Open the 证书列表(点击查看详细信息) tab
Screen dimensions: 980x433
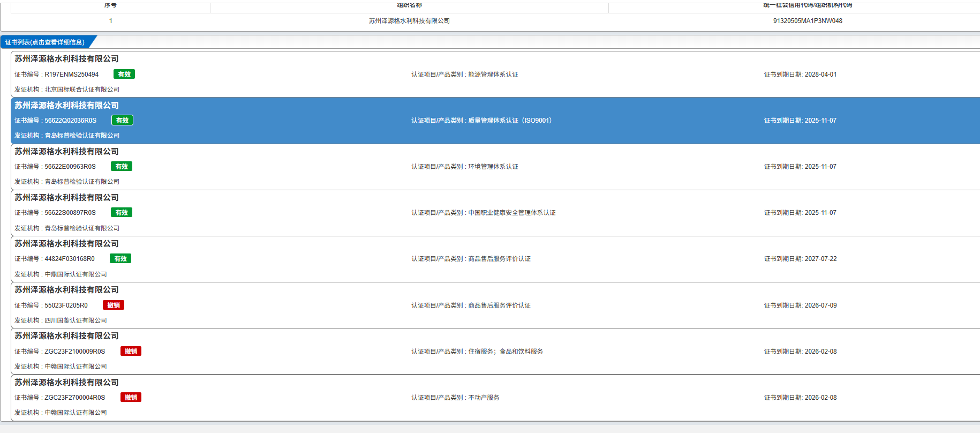click(45, 42)
